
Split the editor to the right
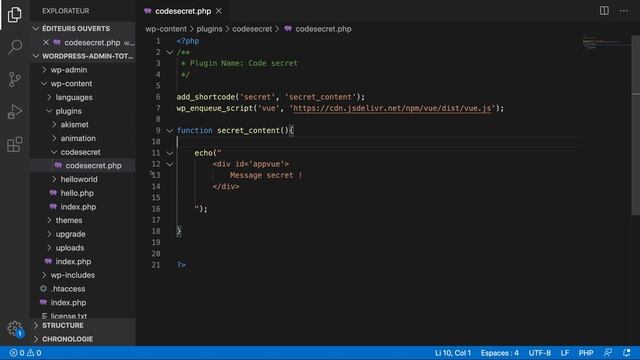604,11
